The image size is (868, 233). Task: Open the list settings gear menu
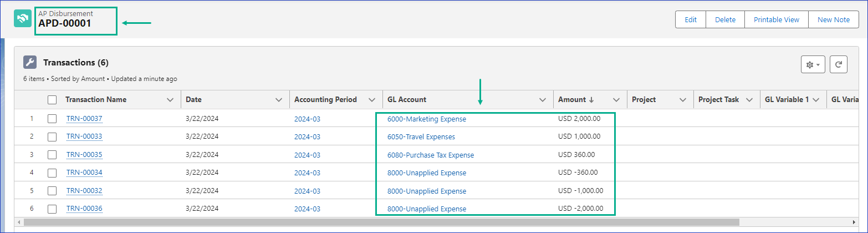tap(813, 64)
